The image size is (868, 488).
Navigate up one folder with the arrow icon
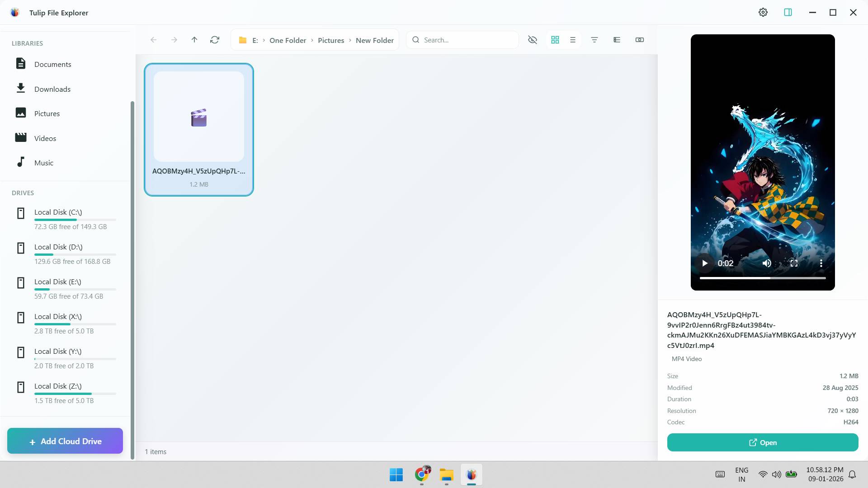click(194, 40)
